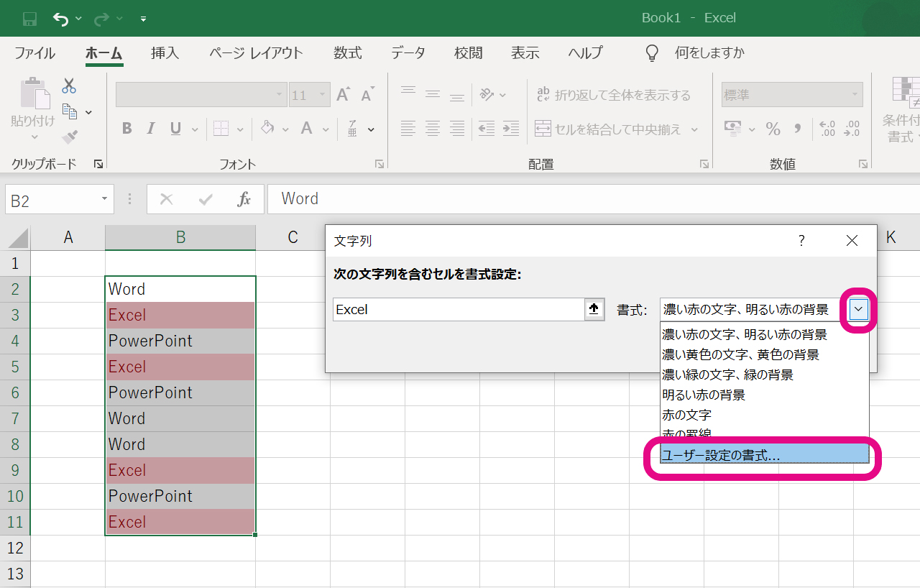
Task: Toggle 折り返して全体を表示する wrap text
Action: 613,95
